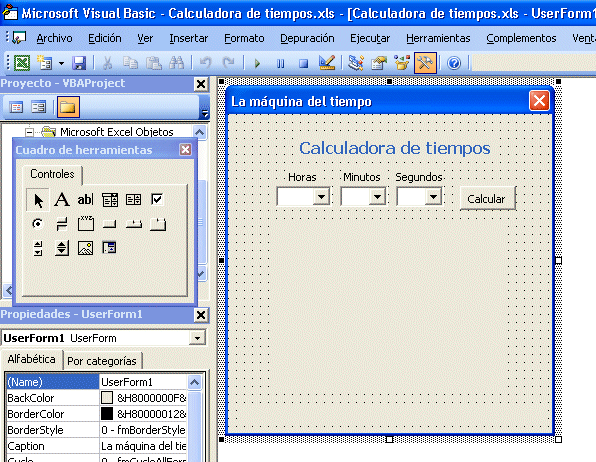Click the BackColor color swatch value

[x=107, y=398]
